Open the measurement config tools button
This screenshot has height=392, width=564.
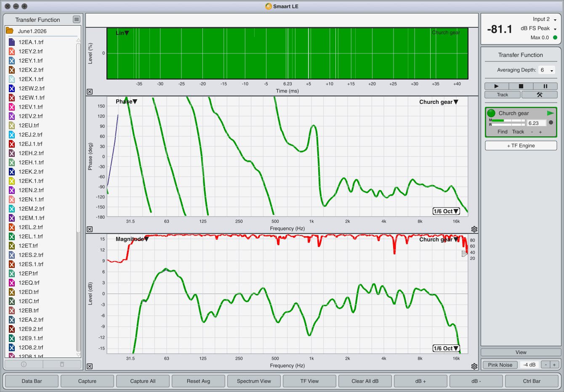[539, 95]
